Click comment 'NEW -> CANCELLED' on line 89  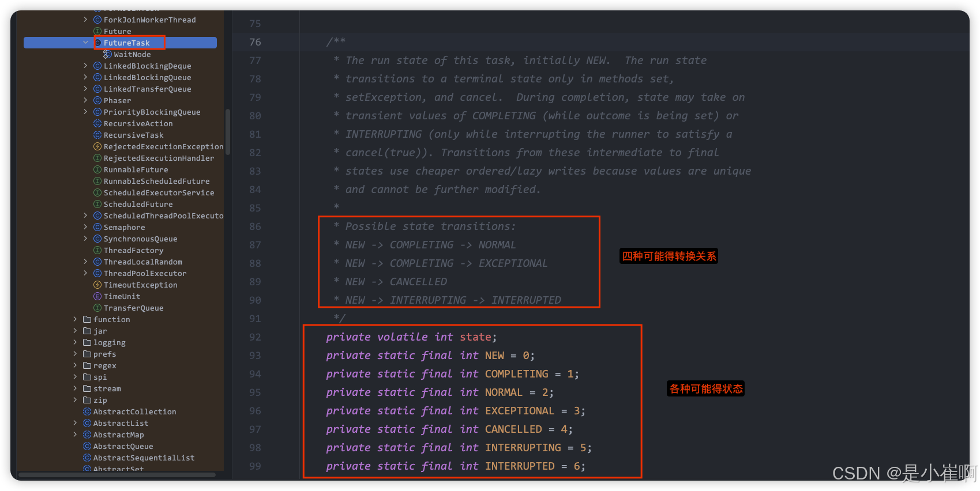396,282
